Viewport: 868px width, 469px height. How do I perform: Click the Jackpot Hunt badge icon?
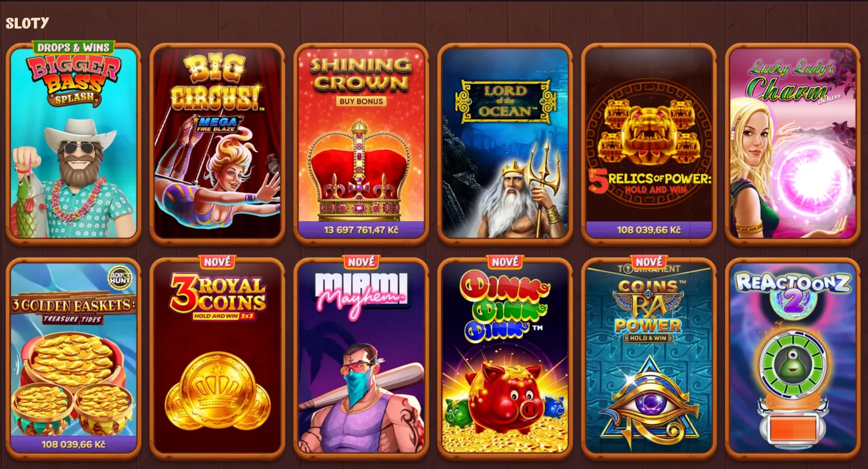pos(120,277)
